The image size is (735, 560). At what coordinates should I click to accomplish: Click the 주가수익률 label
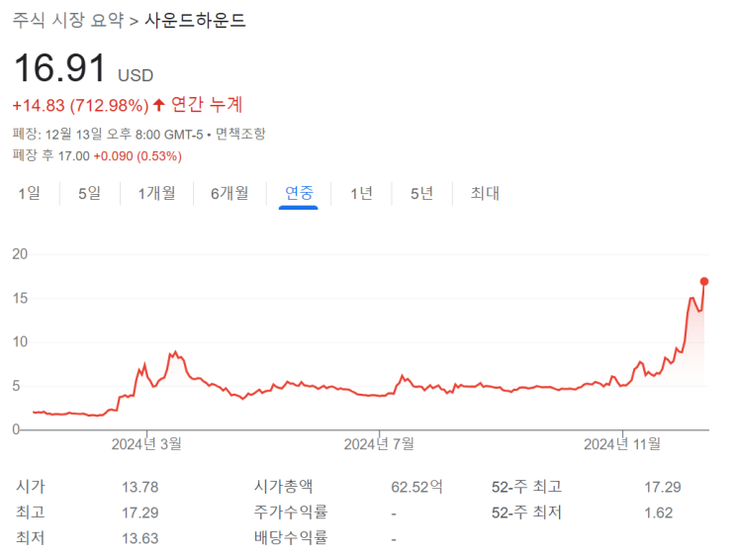pyautogui.click(x=291, y=512)
